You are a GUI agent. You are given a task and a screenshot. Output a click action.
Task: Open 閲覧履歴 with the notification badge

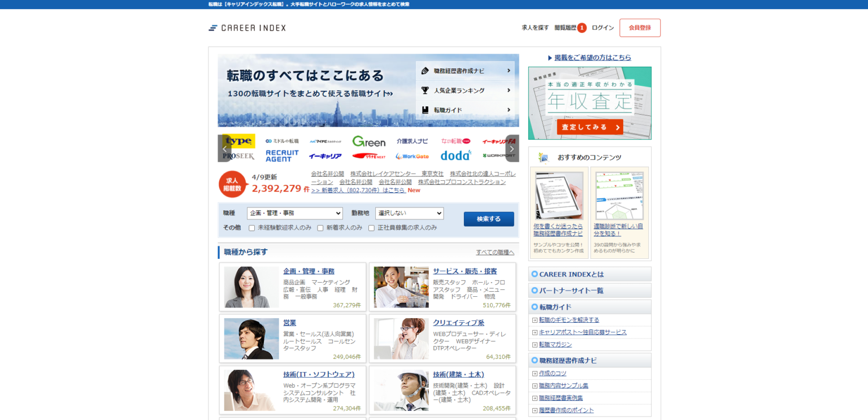(x=567, y=27)
